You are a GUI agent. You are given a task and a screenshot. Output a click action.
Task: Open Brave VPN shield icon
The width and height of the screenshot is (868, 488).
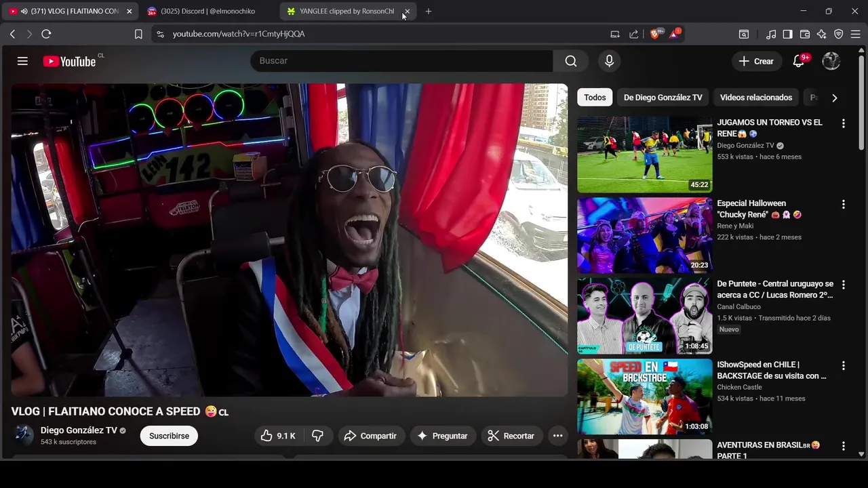click(x=839, y=34)
